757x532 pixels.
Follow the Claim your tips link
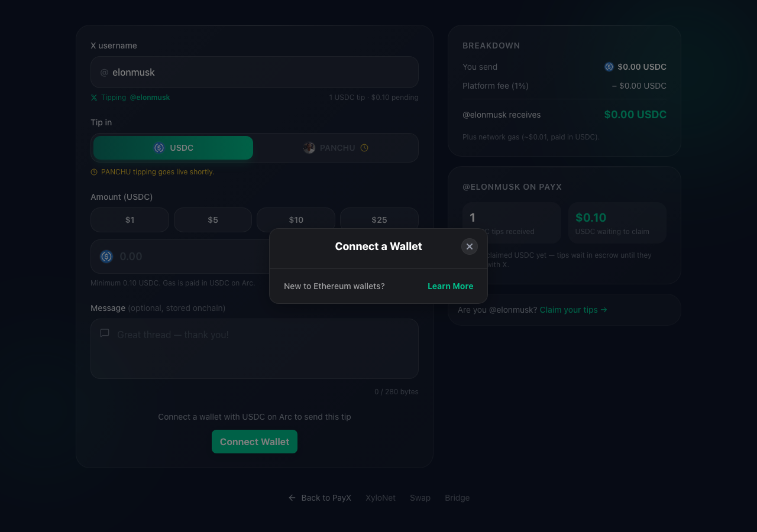[574, 310]
